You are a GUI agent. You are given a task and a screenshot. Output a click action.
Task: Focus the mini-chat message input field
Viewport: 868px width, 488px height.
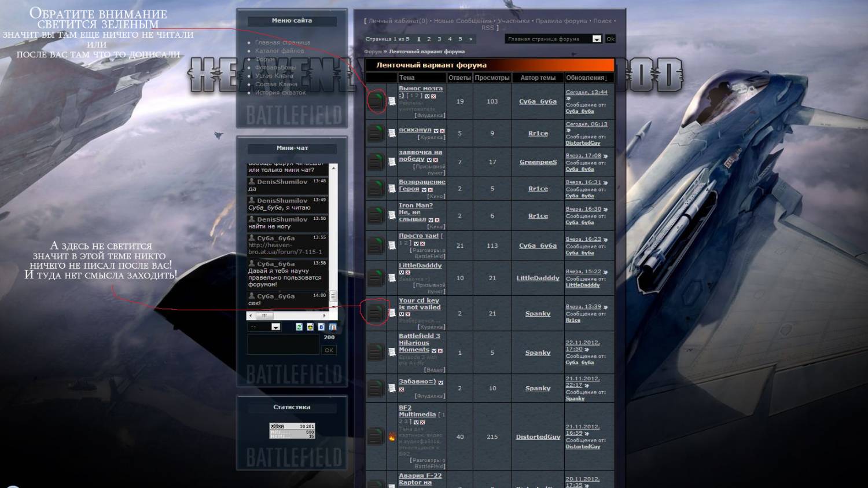click(x=283, y=344)
